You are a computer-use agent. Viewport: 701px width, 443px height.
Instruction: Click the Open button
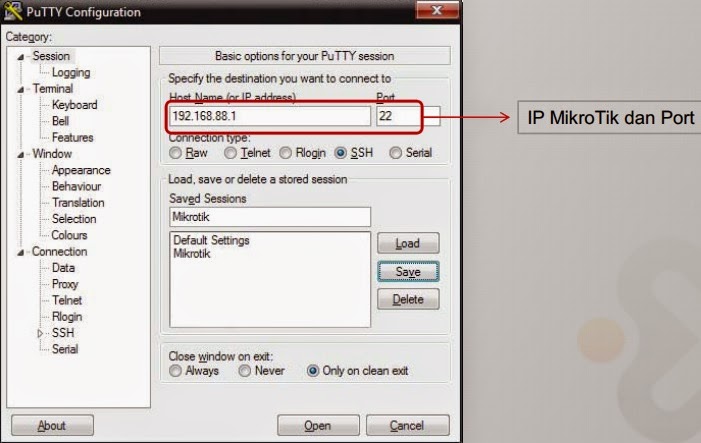318,425
